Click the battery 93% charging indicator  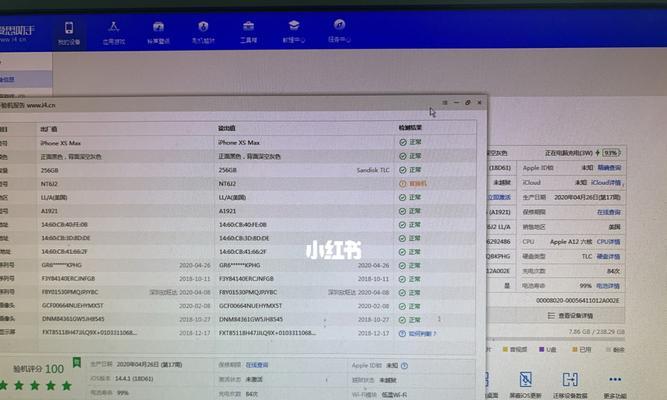(x=611, y=153)
